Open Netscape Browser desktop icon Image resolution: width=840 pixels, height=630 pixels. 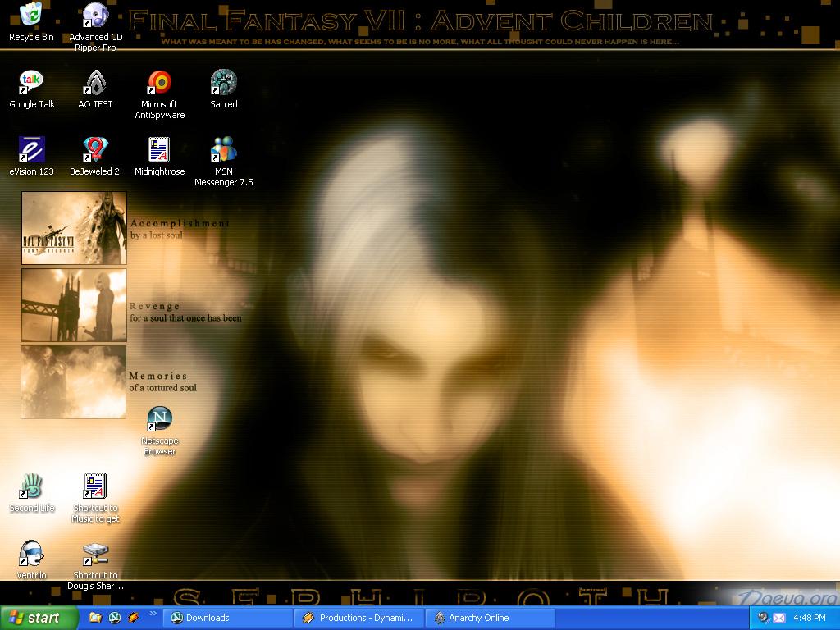[x=159, y=419]
